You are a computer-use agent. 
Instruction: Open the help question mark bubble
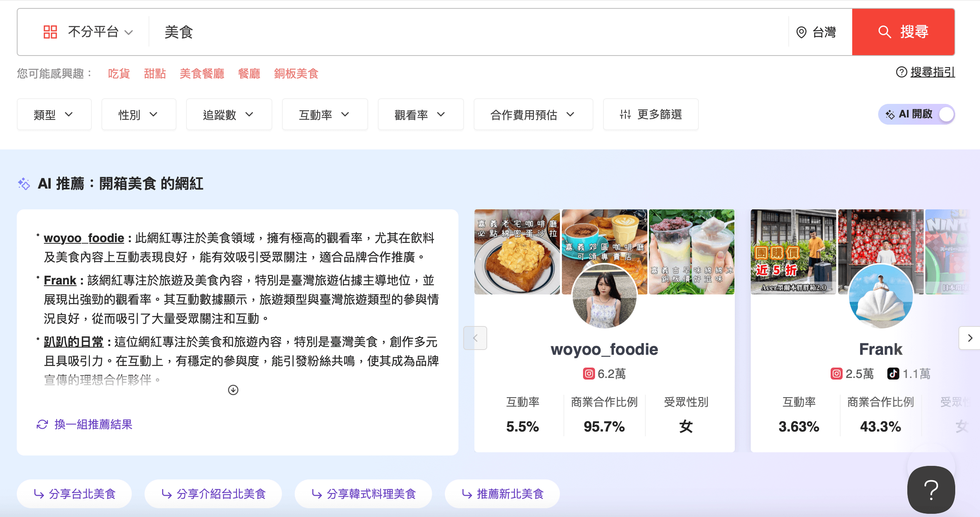[931, 490]
